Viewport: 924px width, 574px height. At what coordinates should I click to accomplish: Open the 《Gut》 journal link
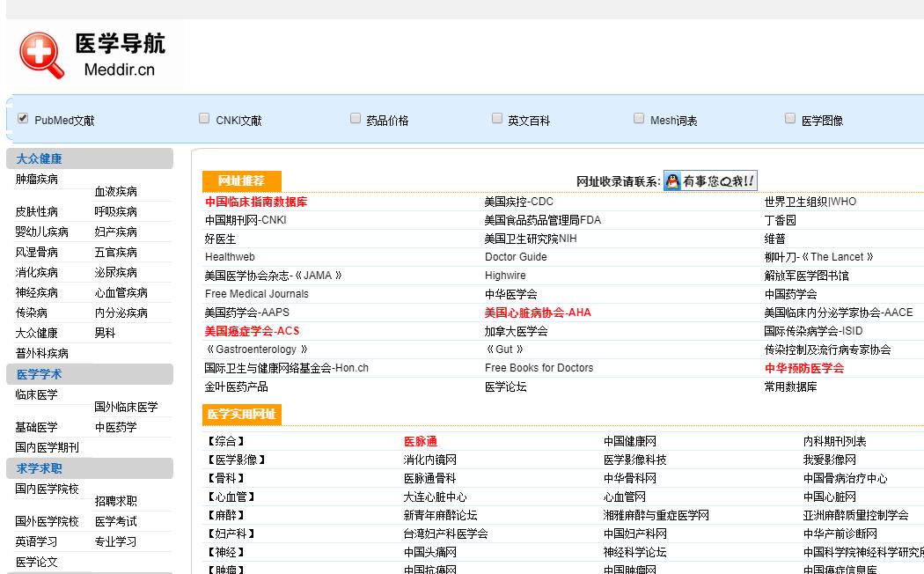(x=504, y=350)
